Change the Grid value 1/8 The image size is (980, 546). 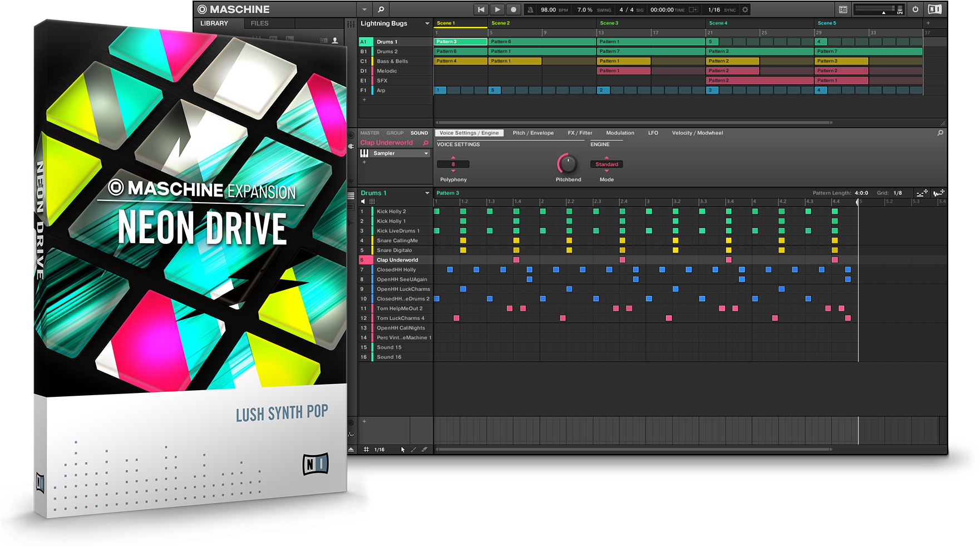[x=898, y=193]
